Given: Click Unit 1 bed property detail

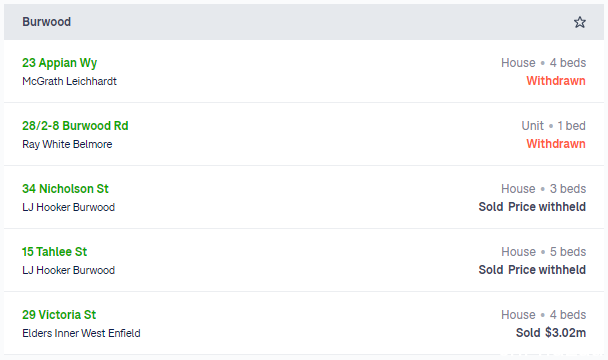Looking at the screenshot, I should [553, 126].
